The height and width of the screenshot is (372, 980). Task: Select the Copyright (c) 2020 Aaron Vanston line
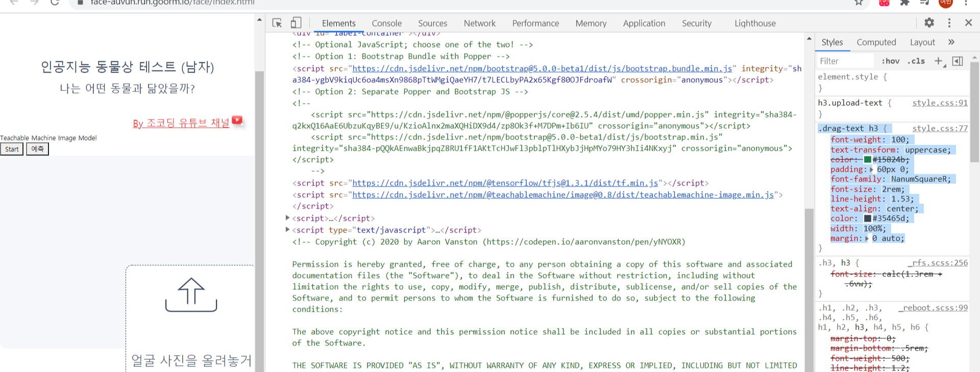pyautogui.click(x=488, y=242)
